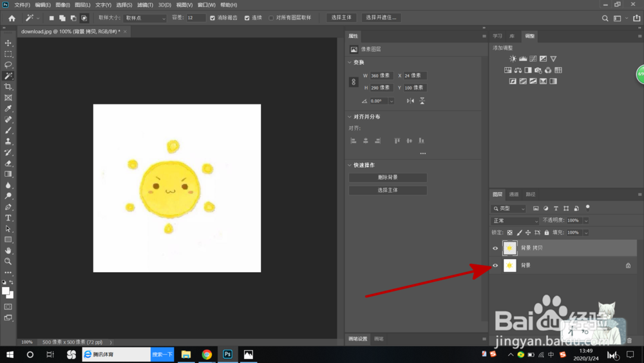644x363 pixels.
Task: Toggle lock all icon in layers panel
Action: click(x=547, y=233)
